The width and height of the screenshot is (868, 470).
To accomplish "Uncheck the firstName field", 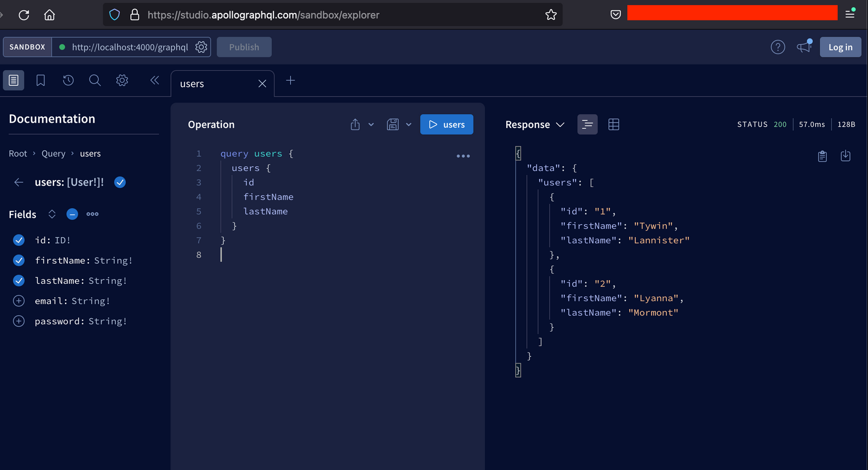I will point(19,261).
